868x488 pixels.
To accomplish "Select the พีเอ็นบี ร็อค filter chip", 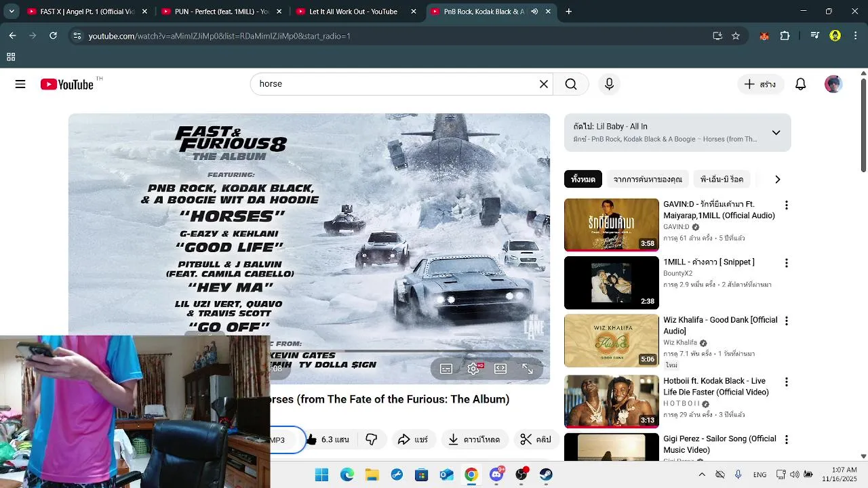I will coord(722,180).
